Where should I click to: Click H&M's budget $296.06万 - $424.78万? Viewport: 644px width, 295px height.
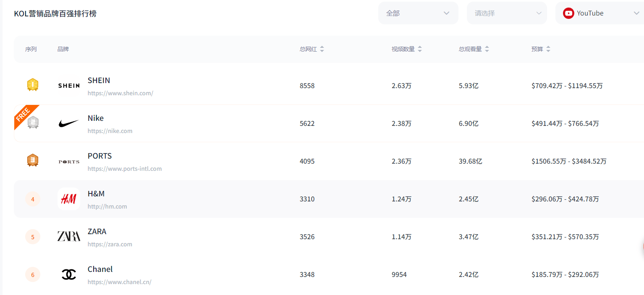(565, 199)
